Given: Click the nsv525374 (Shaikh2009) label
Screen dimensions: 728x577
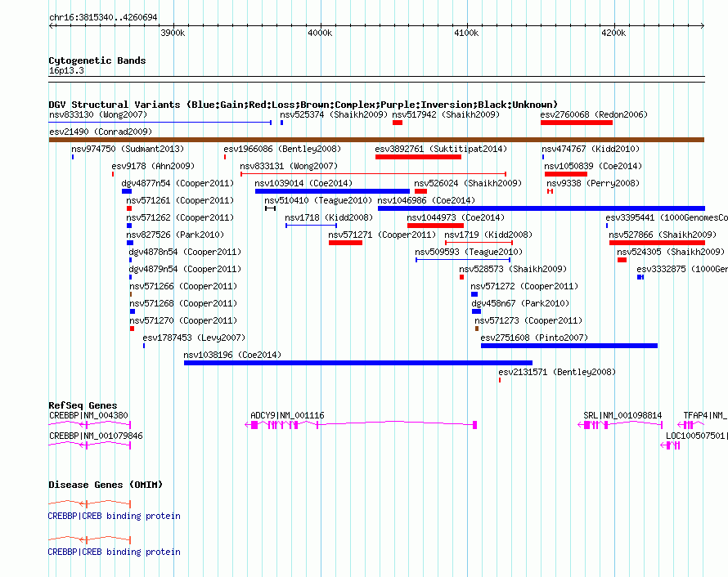Looking at the screenshot, I should 334,114.
